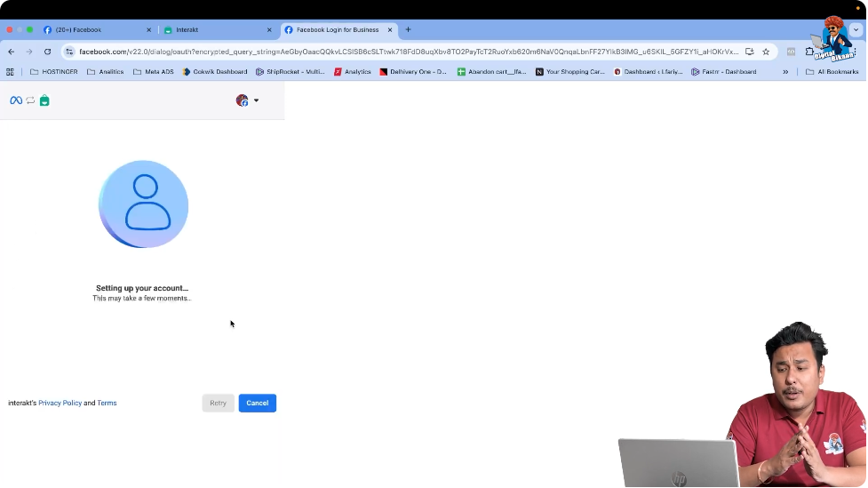Open the Chrome apps grid icon
Screen dimensions: 868x488
(11, 71)
